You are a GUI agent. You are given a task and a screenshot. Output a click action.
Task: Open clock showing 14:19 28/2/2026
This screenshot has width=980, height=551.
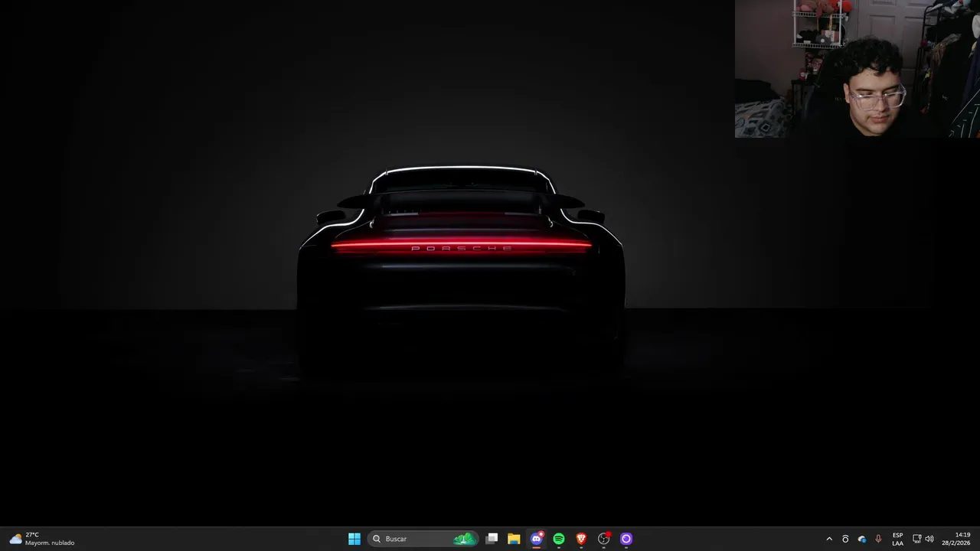pyautogui.click(x=955, y=539)
